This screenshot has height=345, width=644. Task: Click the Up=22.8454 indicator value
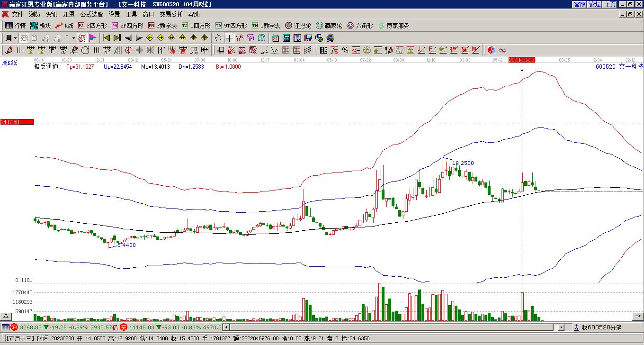tap(117, 67)
